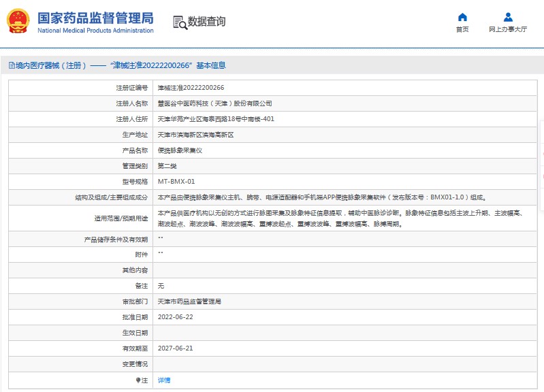The width and height of the screenshot is (544, 392).
Task: Click the 注册人住所 row label
Action: (132, 119)
